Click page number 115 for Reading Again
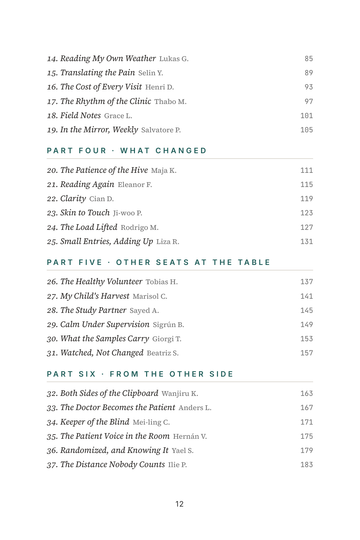Image resolution: width=360 pixels, height=540 pixels. click(x=307, y=185)
